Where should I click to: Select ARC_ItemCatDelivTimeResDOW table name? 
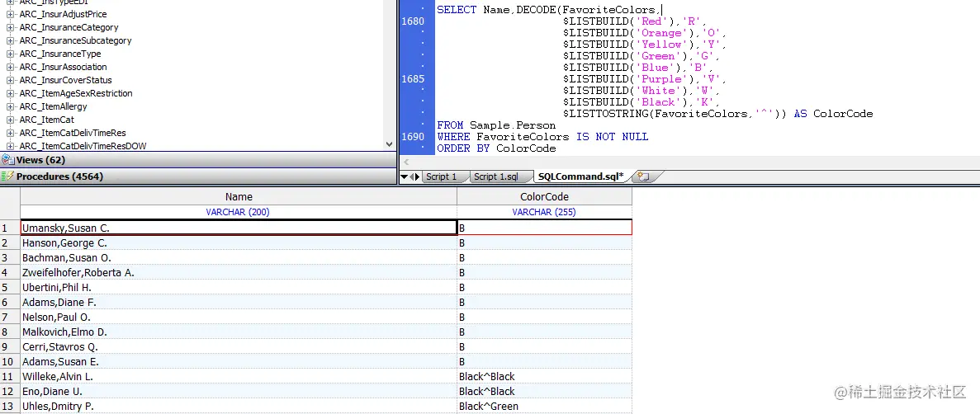83,145
